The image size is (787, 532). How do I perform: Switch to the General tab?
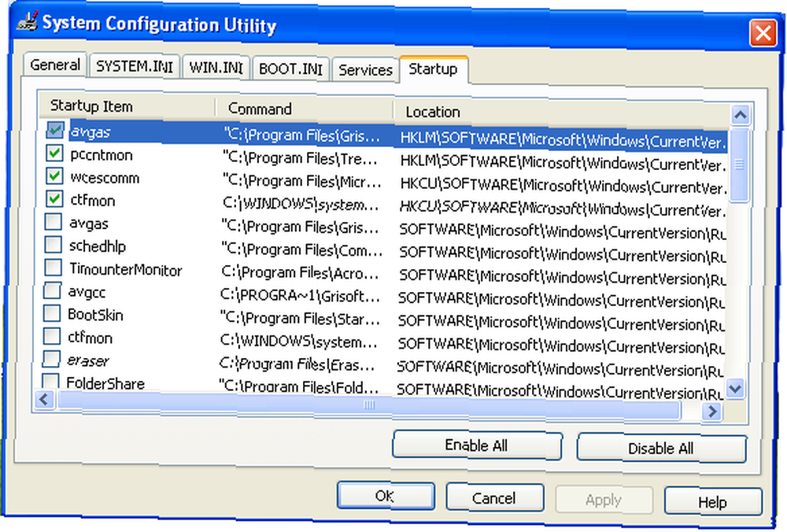click(55, 65)
